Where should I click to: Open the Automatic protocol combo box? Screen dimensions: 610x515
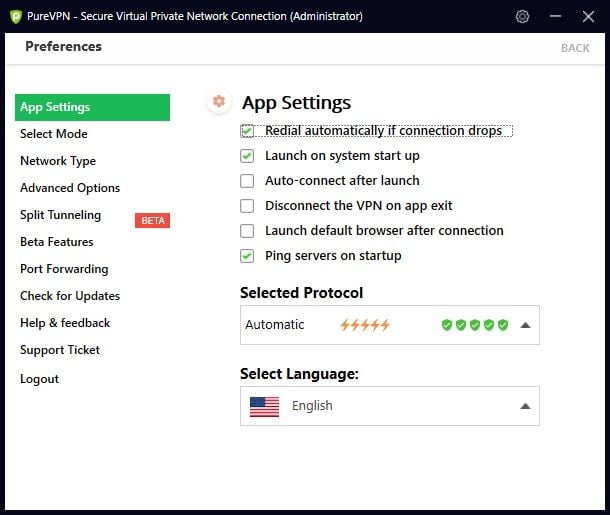coord(390,325)
